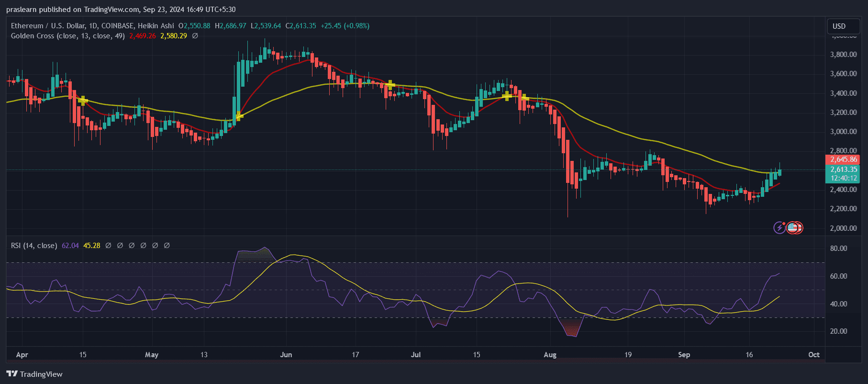Click the 20.00 RSI scale label

[838, 331]
